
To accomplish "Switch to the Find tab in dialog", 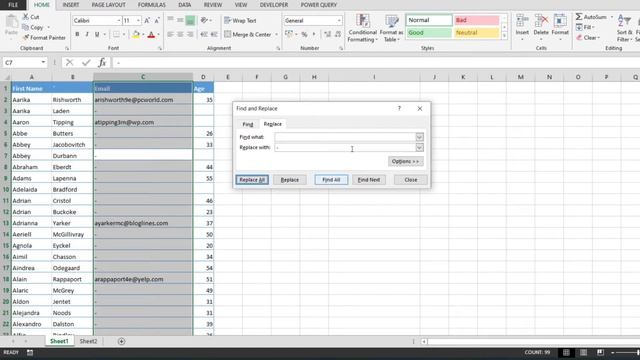I will tap(248, 124).
